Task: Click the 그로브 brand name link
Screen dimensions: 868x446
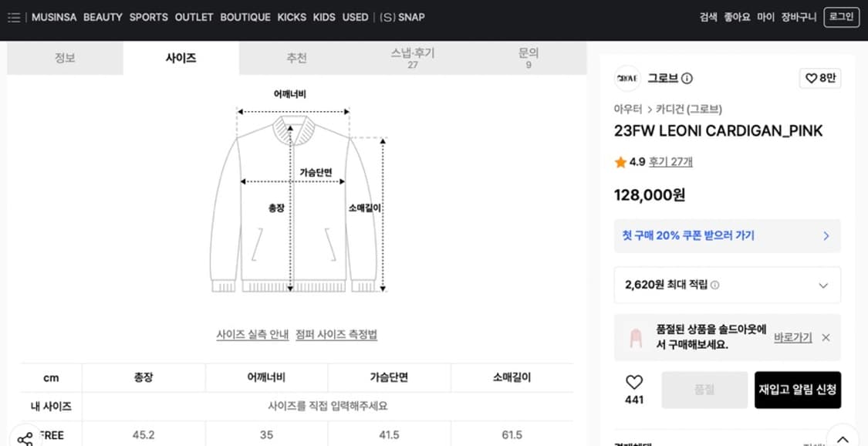Action: coord(663,79)
